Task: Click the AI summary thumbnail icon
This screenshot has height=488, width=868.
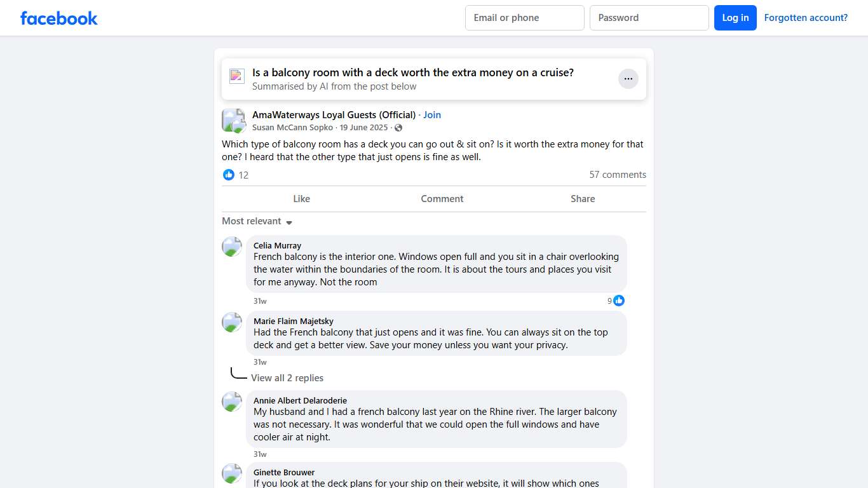Action: click(237, 76)
